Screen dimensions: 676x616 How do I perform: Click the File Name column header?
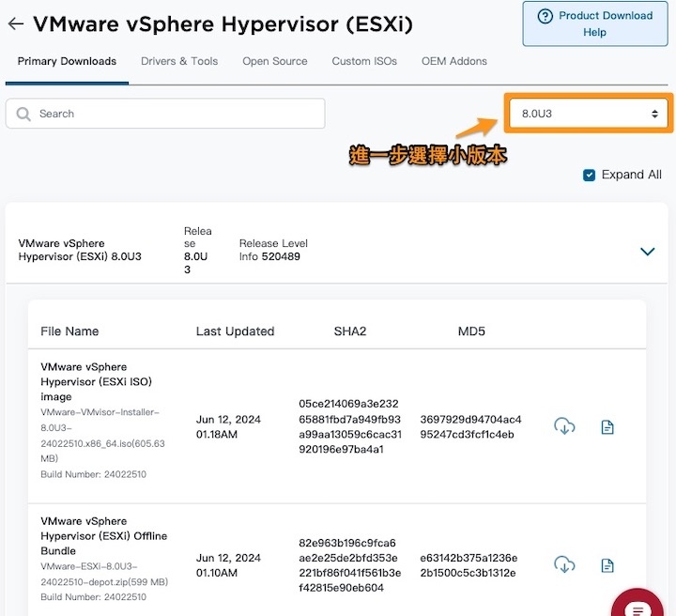click(69, 331)
